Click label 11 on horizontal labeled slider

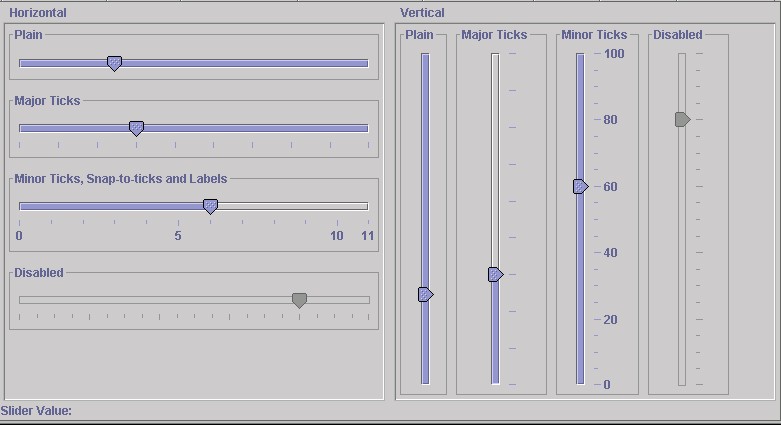[x=367, y=236]
